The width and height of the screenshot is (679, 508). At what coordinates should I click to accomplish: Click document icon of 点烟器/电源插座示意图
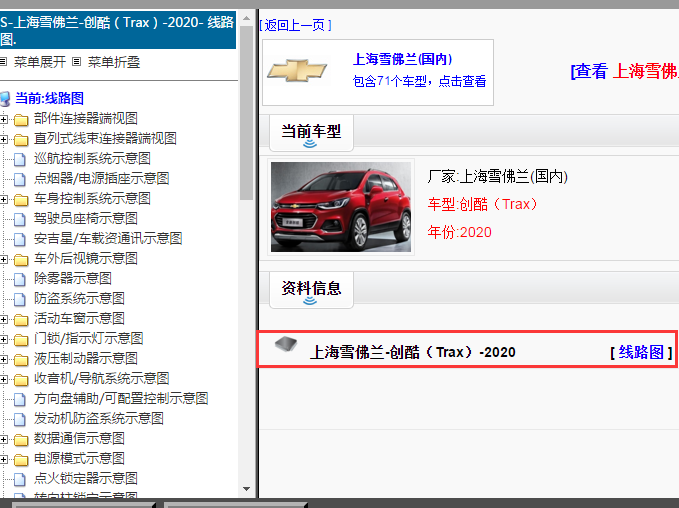[x=19, y=179]
